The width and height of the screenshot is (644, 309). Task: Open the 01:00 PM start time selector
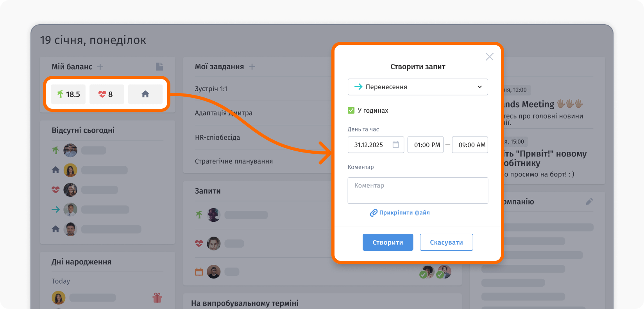click(426, 145)
